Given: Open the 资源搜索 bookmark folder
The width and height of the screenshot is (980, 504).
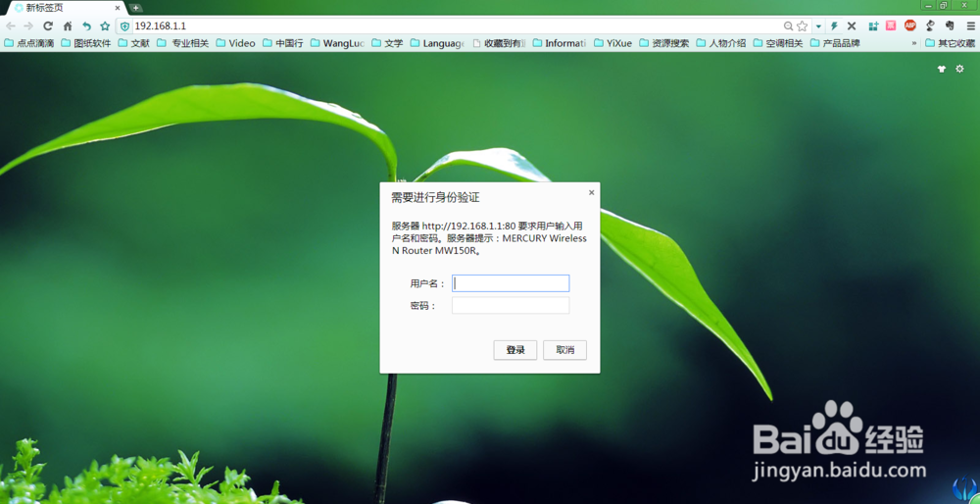Looking at the screenshot, I should [x=664, y=43].
